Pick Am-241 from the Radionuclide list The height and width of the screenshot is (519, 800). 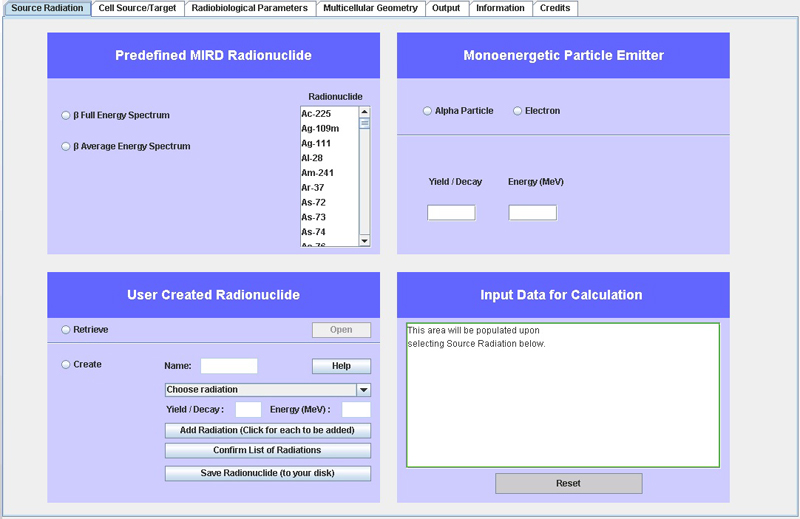[x=317, y=173]
